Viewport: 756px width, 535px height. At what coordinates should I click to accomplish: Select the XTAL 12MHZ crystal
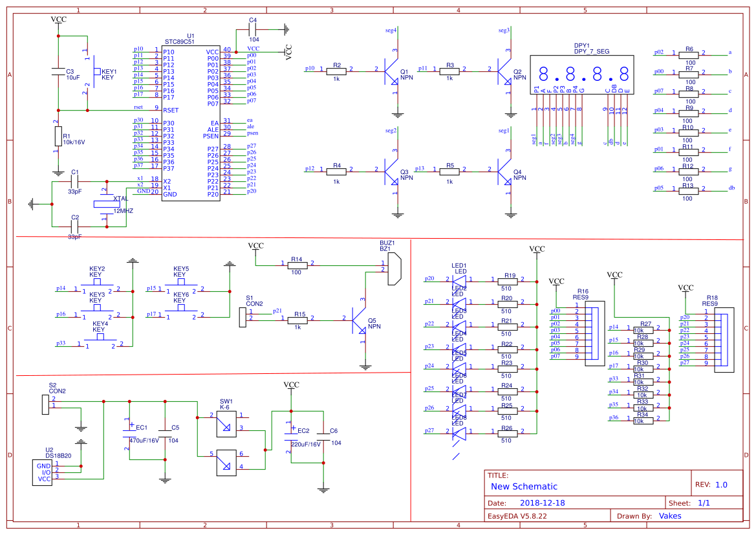click(x=106, y=204)
